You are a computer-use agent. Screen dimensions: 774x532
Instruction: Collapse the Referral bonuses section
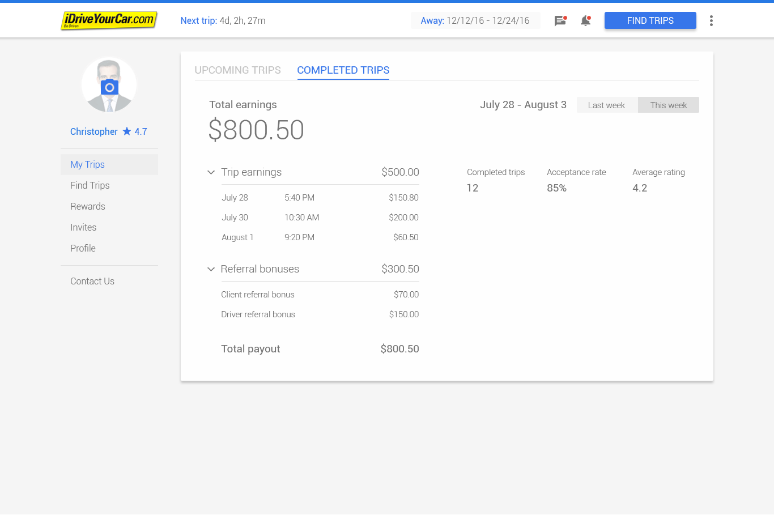(211, 269)
